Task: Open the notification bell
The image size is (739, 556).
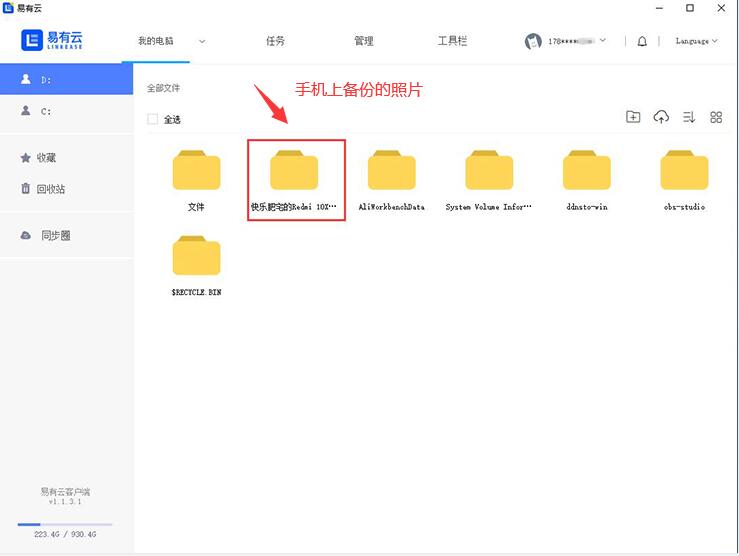Action: tap(642, 41)
